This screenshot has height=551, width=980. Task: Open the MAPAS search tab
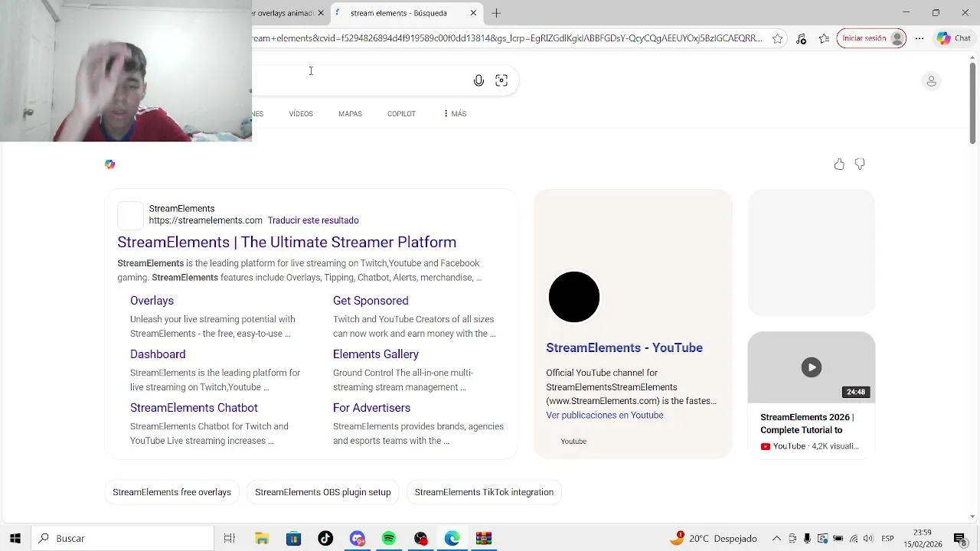[350, 114]
